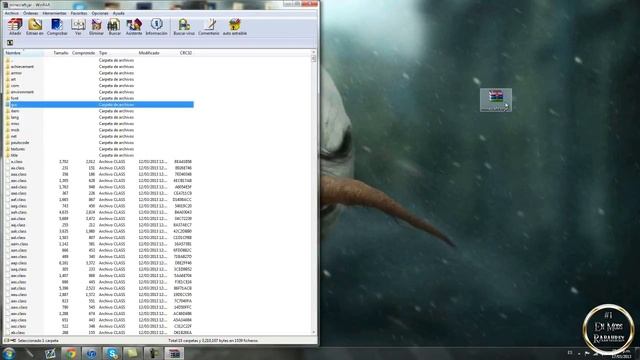Click the up-one-level icon below the toolbar

pyautogui.click(x=10, y=43)
